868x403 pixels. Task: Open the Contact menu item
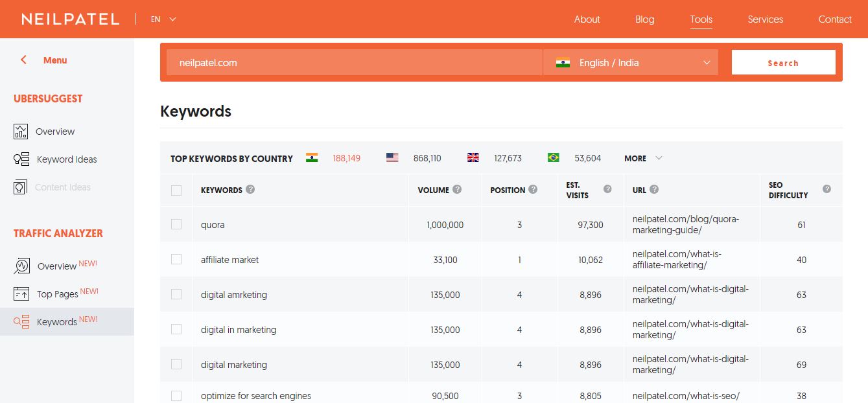pos(834,19)
